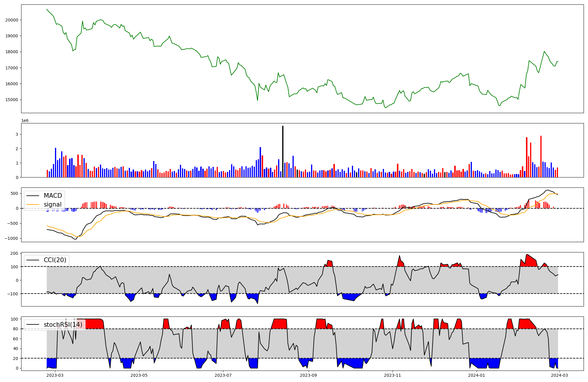This screenshot has width=588, height=382.
Task: Click the orange signal legend line sample
Action: pos(33,205)
